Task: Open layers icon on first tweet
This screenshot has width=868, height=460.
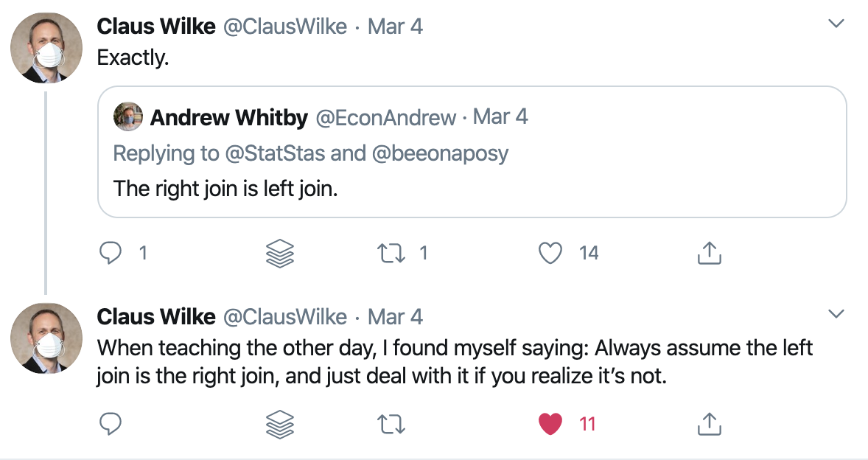Action: coord(280,254)
